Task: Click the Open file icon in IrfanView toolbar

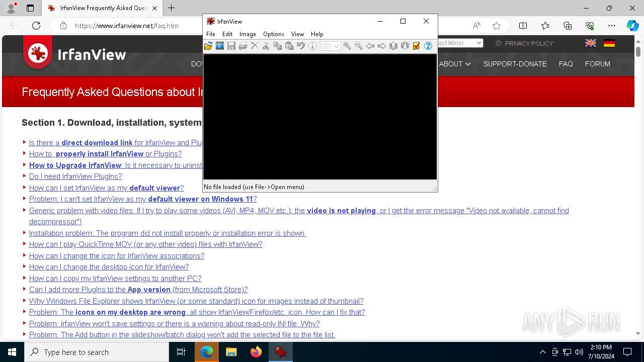Action: [x=208, y=46]
